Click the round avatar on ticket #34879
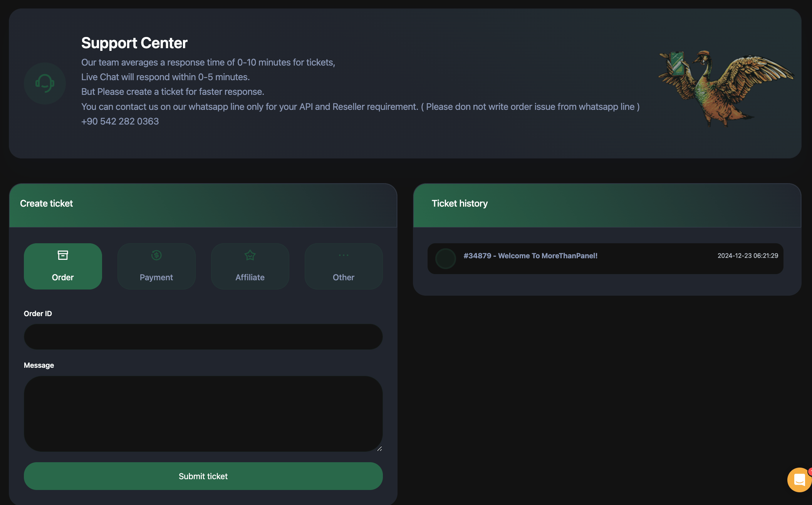Screen dimensions: 812x505 tap(446, 258)
